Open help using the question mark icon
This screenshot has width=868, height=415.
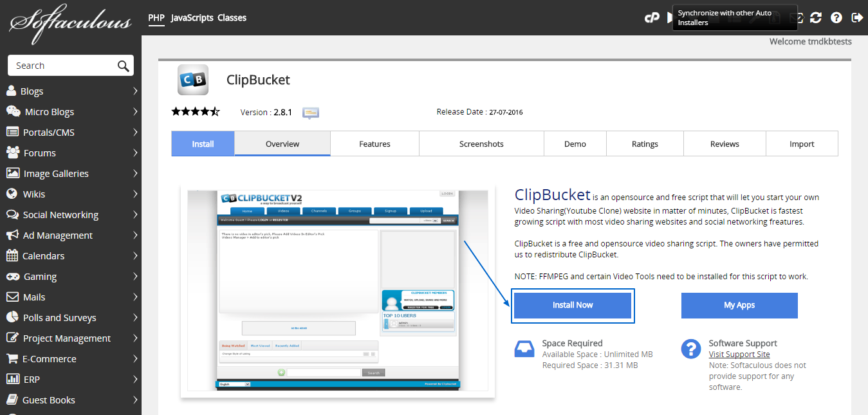836,17
